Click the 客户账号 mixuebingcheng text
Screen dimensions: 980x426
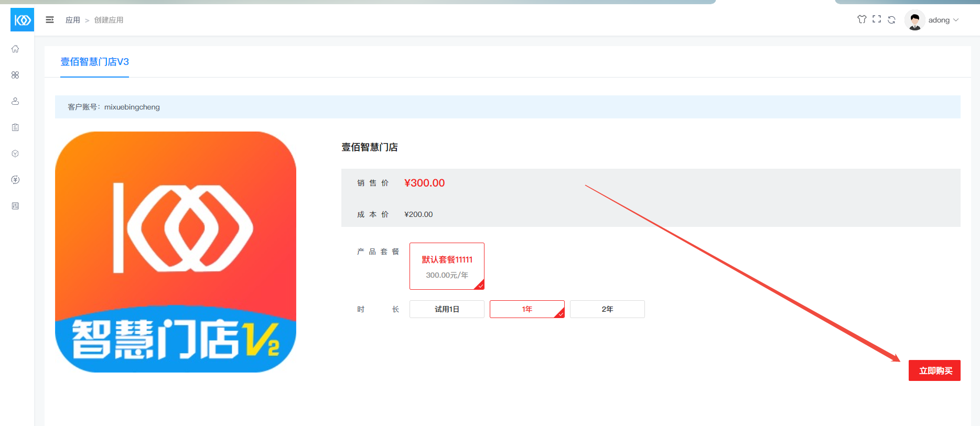click(x=114, y=107)
